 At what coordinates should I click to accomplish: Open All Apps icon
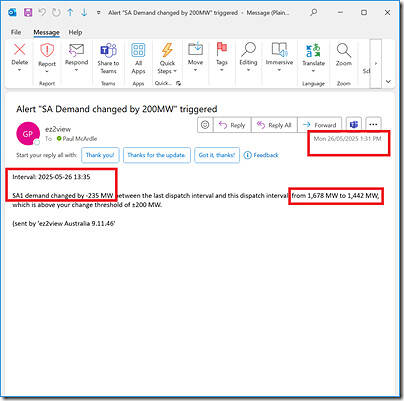[138, 50]
